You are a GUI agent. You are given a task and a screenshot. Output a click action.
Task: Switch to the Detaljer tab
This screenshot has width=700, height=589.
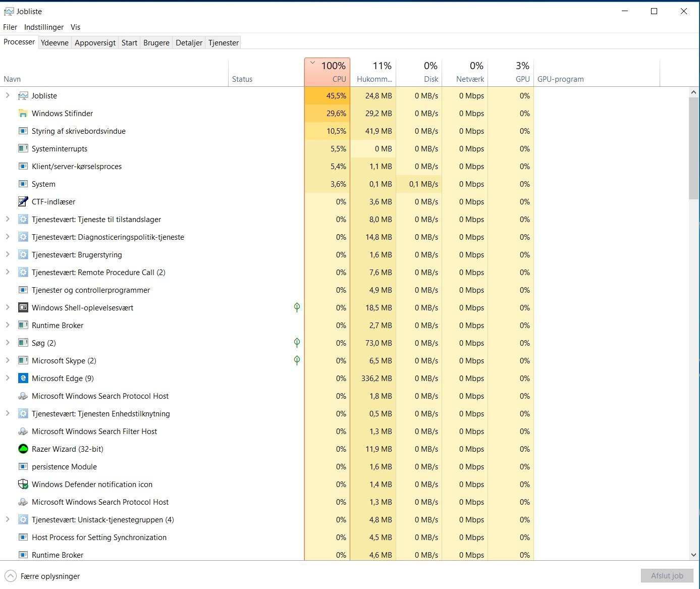tap(189, 43)
